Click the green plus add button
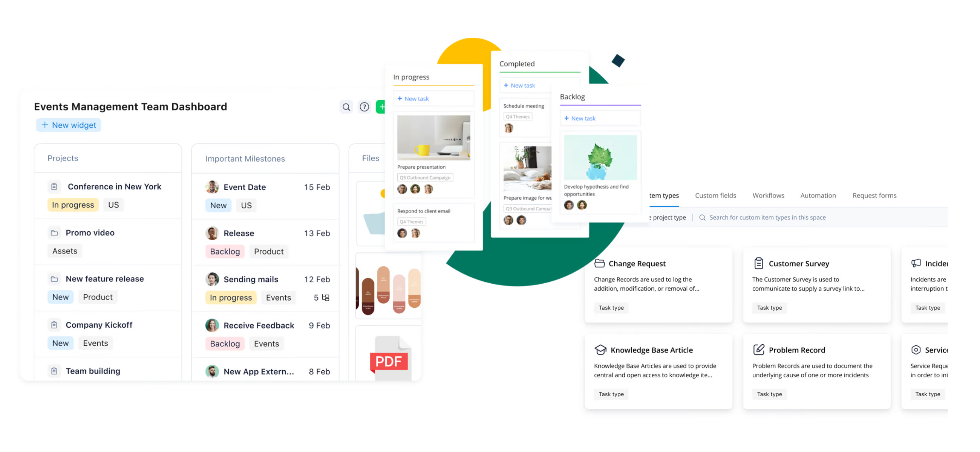The image size is (980, 452). click(380, 107)
